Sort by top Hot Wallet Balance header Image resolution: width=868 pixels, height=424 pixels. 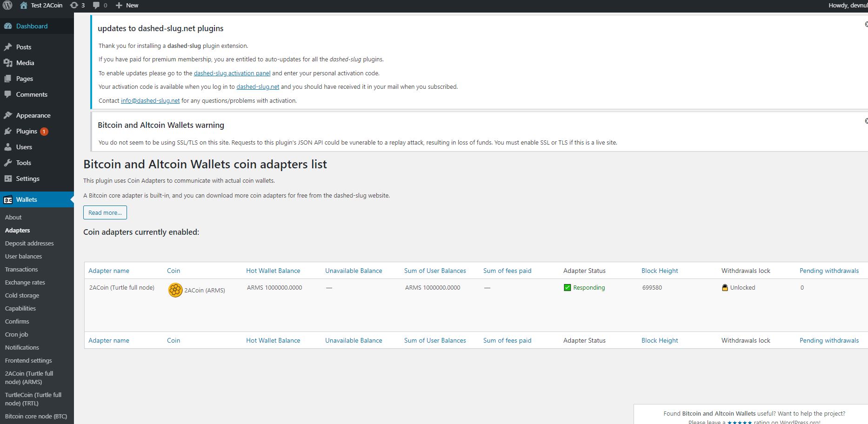pos(273,271)
